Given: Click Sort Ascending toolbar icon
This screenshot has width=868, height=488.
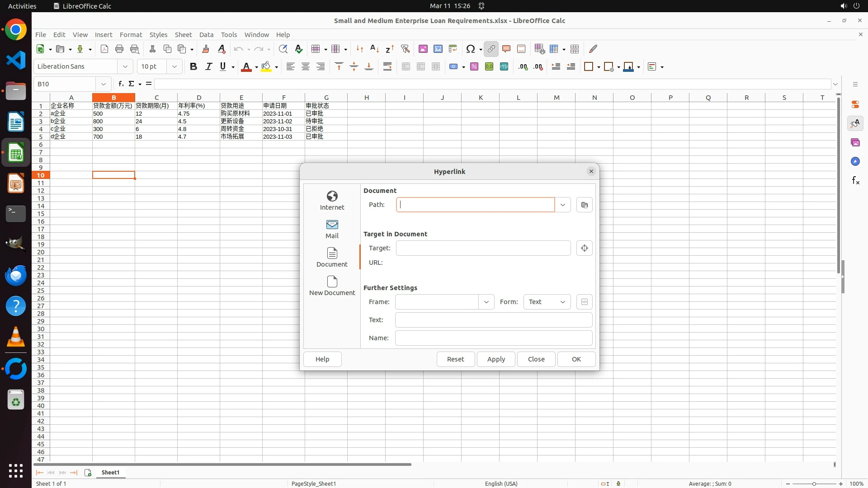Looking at the screenshot, I should coord(374,49).
